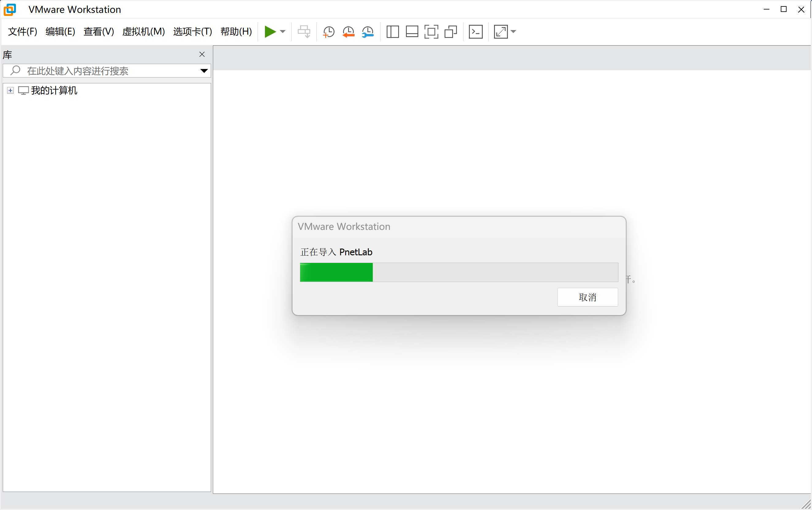Open the library search filter dropdown
This screenshot has height=510, width=812.
pos(204,71)
